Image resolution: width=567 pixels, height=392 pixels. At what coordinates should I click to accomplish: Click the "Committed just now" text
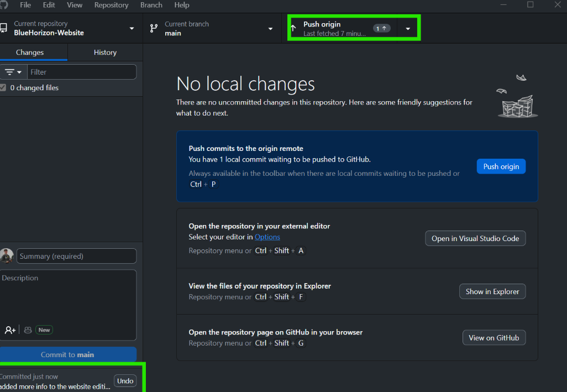[29, 377]
